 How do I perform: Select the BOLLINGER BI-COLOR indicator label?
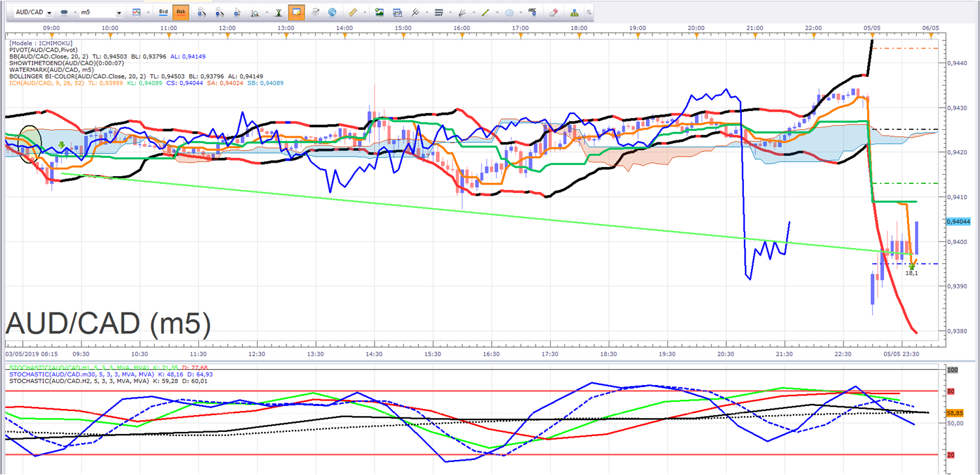136,76
